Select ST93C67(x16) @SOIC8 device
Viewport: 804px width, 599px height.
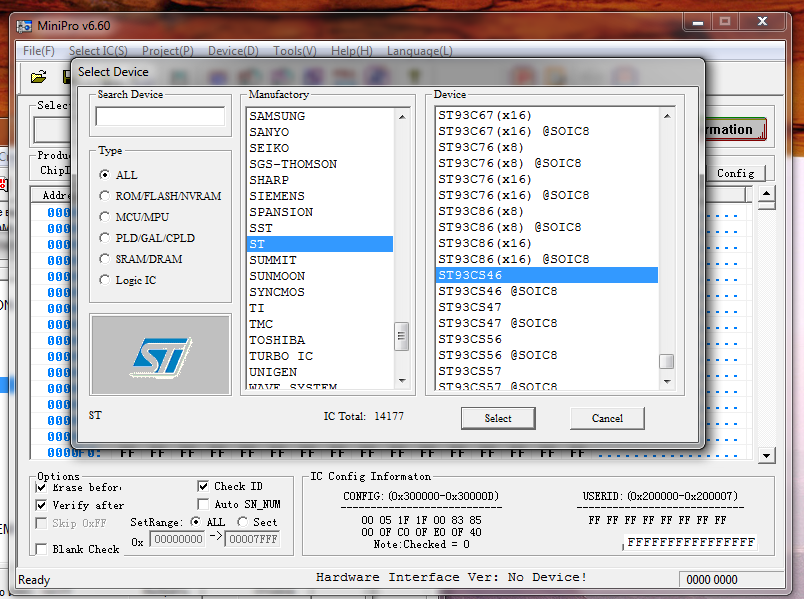pos(547,131)
